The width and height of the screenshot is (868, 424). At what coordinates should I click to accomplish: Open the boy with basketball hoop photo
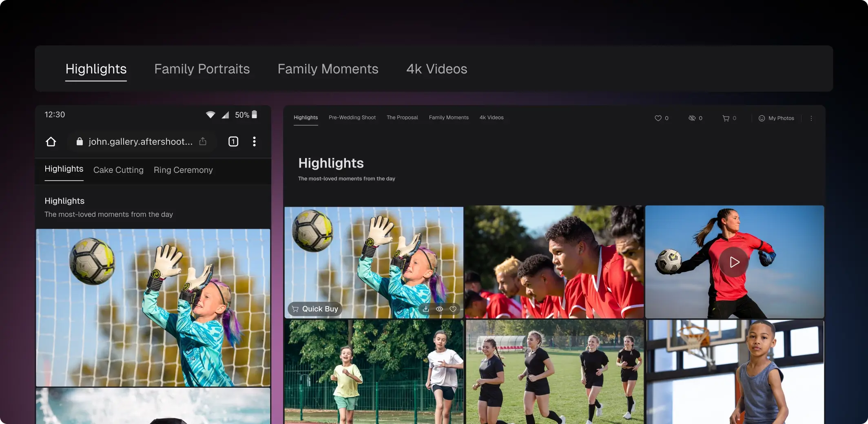(735, 372)
